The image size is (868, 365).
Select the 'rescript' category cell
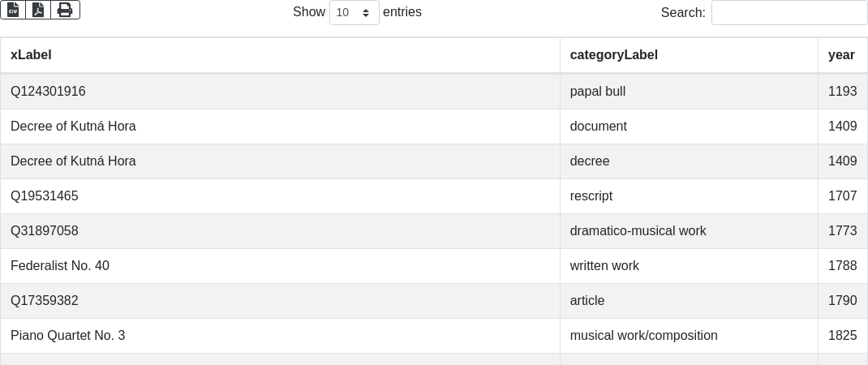(x=591, y=196)
